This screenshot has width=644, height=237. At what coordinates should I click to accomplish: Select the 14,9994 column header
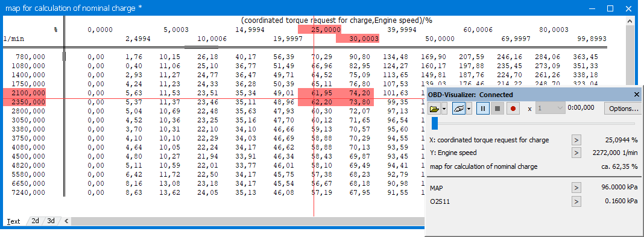pos(250,30)
